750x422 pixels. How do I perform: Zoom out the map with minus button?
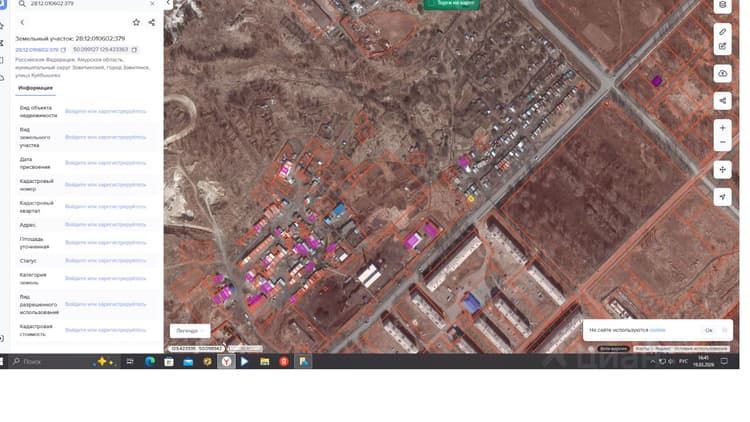click(x=722, y=143)
